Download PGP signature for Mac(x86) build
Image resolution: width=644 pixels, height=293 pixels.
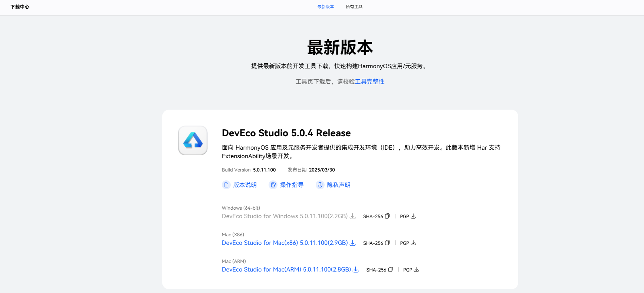413,243
